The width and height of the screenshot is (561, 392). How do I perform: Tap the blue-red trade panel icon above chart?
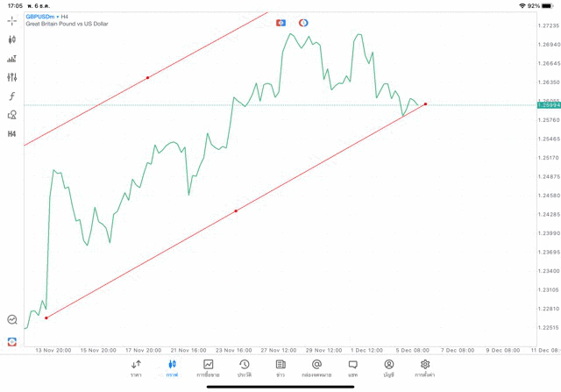(280, 22)
